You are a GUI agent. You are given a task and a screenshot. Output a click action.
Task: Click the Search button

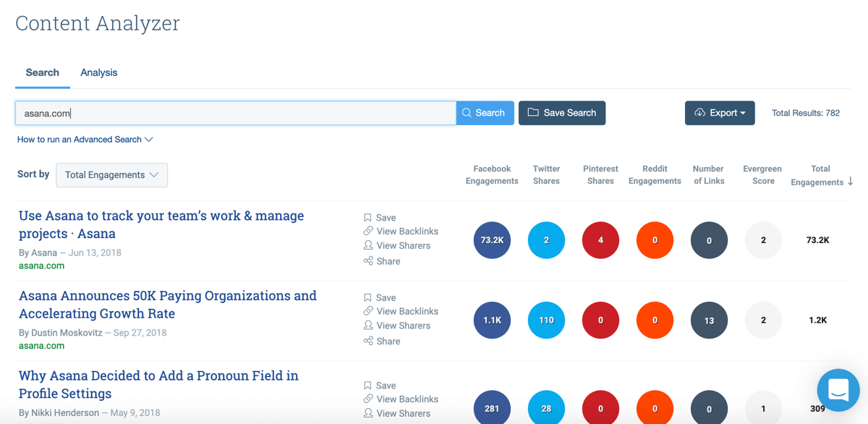click(x=485, y=113)
